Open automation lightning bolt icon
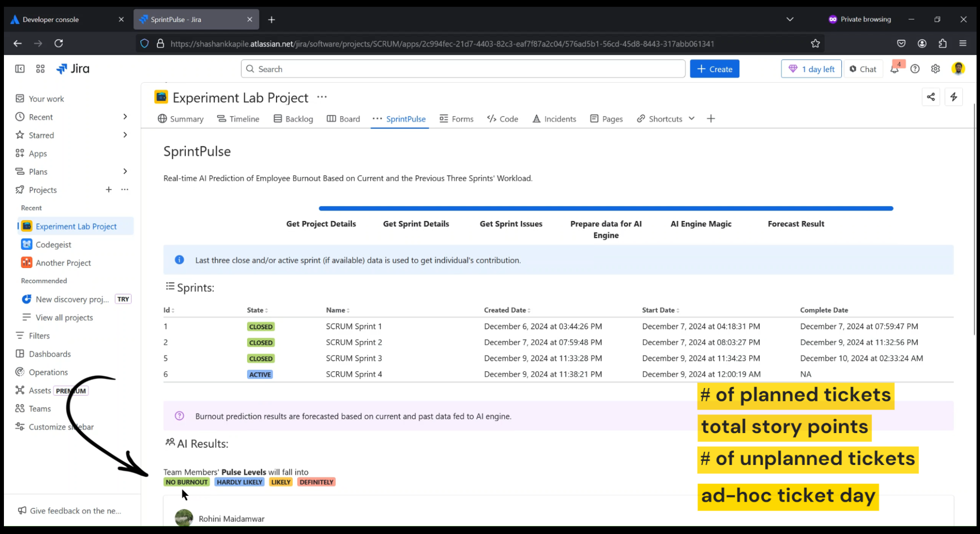This screenshot has width=980, height=534. point(954,97)
